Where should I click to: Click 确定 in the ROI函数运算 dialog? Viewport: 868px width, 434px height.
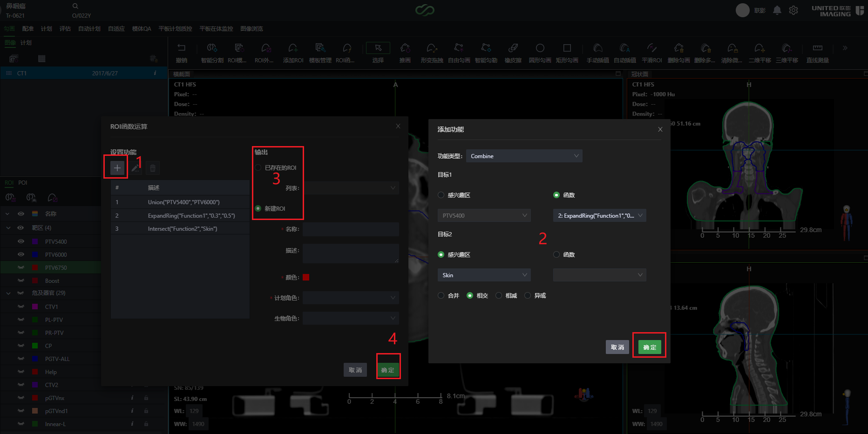[388, 370]
